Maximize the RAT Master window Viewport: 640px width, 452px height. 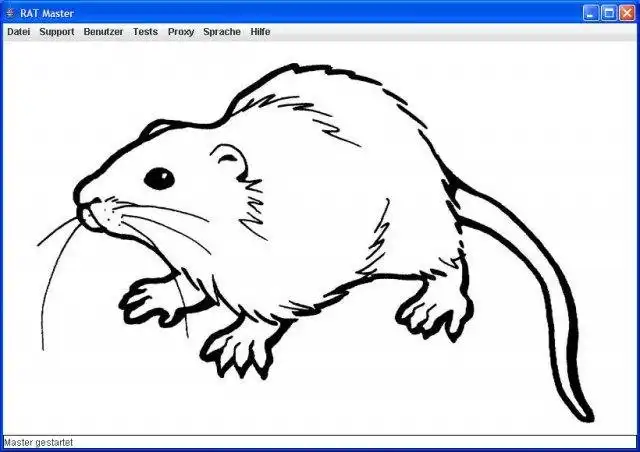pos(609,13)
